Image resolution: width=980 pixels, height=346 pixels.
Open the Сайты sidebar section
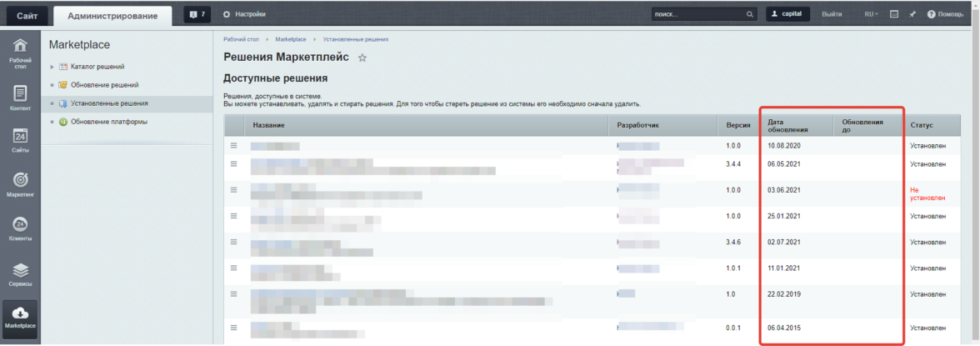pyautogui.click(x=20, y=141)
